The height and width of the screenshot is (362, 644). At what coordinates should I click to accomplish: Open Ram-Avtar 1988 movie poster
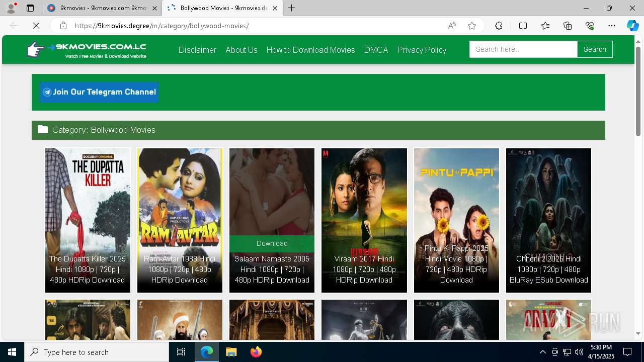(180, 220)
